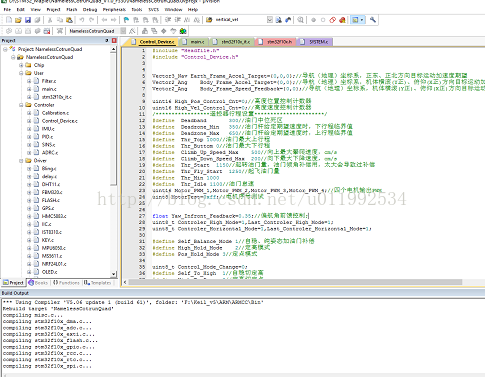The image size is (485, 377).
Task: Click the Save All icon
Action: (38, 20)
